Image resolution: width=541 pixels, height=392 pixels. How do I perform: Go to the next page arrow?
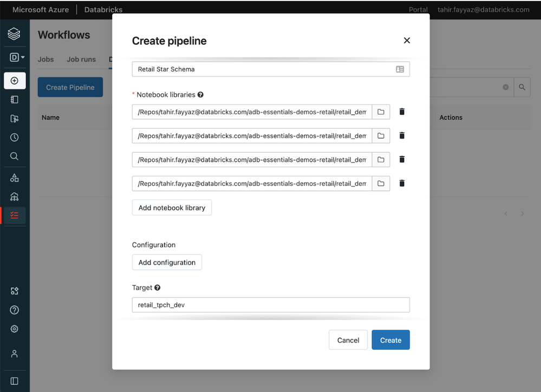point(523,214)
